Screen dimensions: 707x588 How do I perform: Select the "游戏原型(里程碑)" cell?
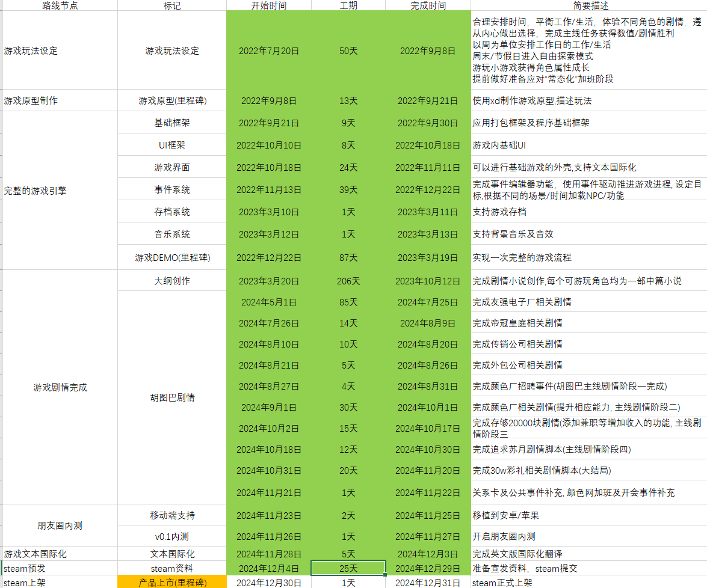point(172,100)
